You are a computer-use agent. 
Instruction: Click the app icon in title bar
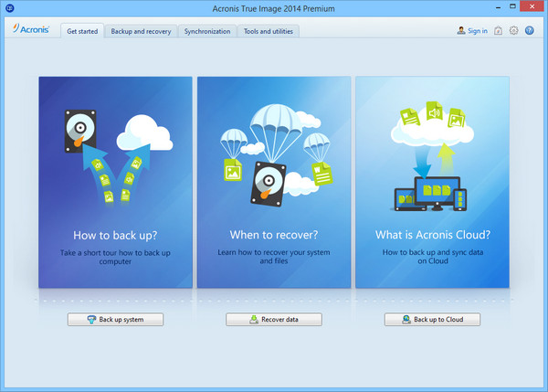pos(9,8)
